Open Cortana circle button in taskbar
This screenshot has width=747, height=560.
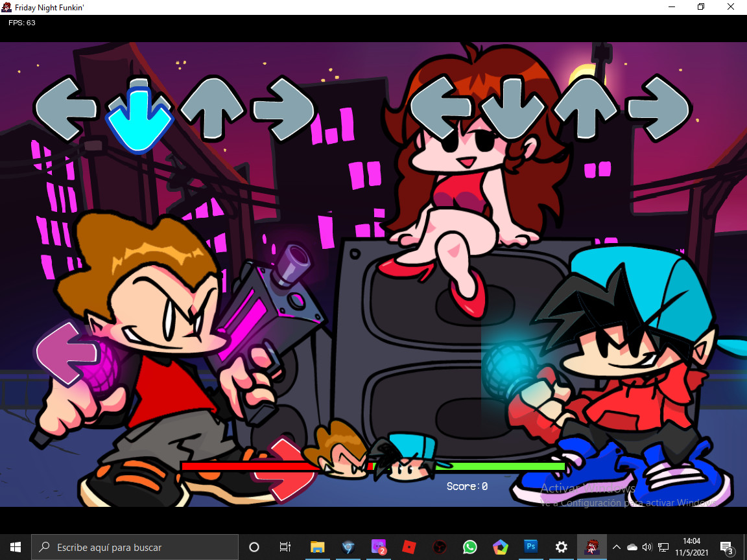tap(254, 547)
